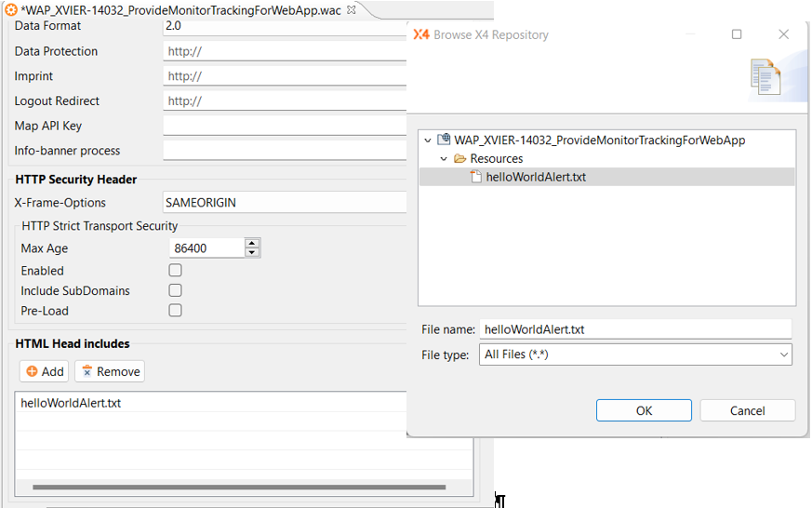Image resolution: width=812 pixels, height=508 pixels.
Task: Click the close X on the .wac editor tab
Action: [x=351, y=10]
